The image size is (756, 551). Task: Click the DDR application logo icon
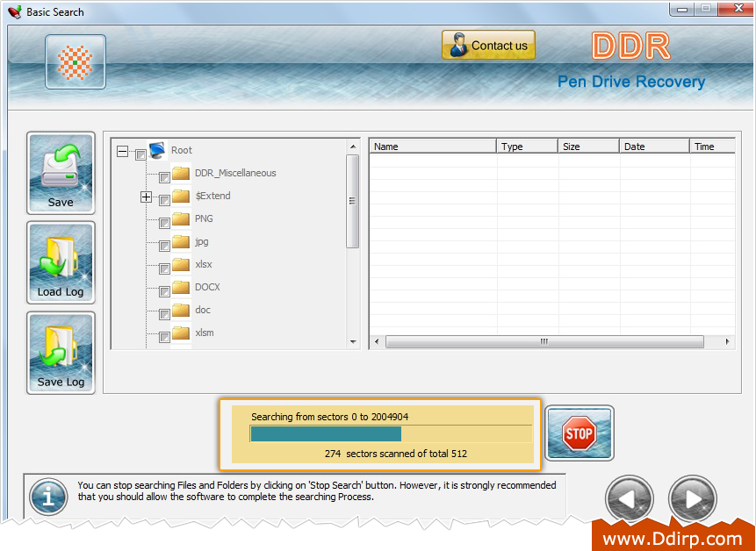point(75,61)
